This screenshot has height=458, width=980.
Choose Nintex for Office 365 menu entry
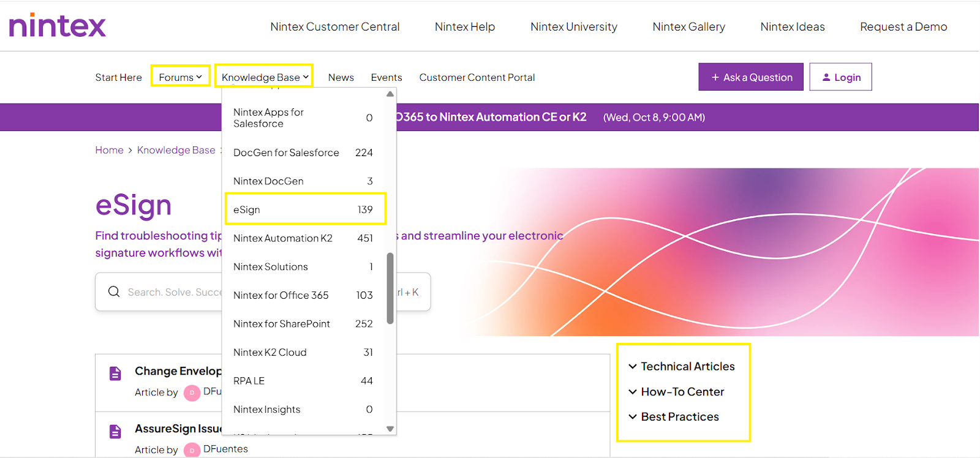click(x=303, y=295)
